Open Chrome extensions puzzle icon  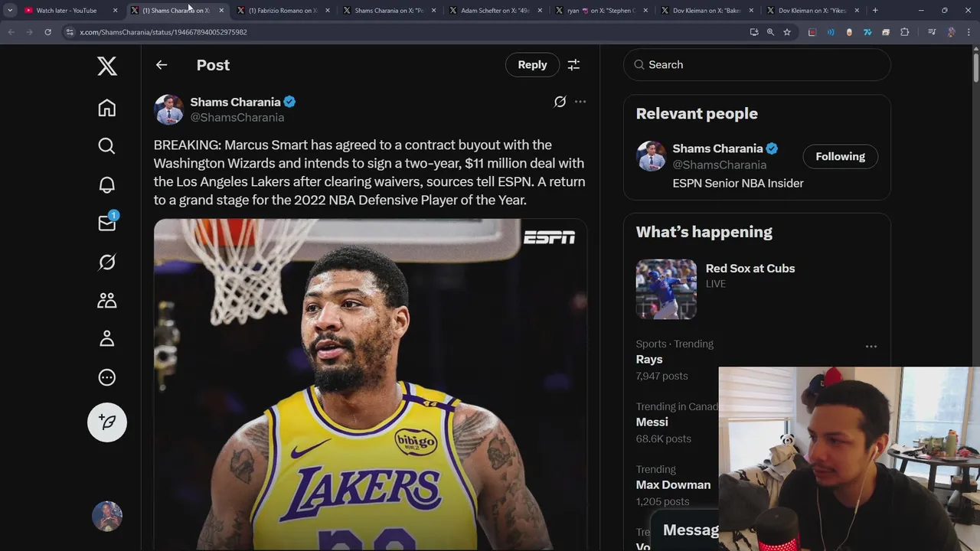pyautogui.click(x=905, y=32)
